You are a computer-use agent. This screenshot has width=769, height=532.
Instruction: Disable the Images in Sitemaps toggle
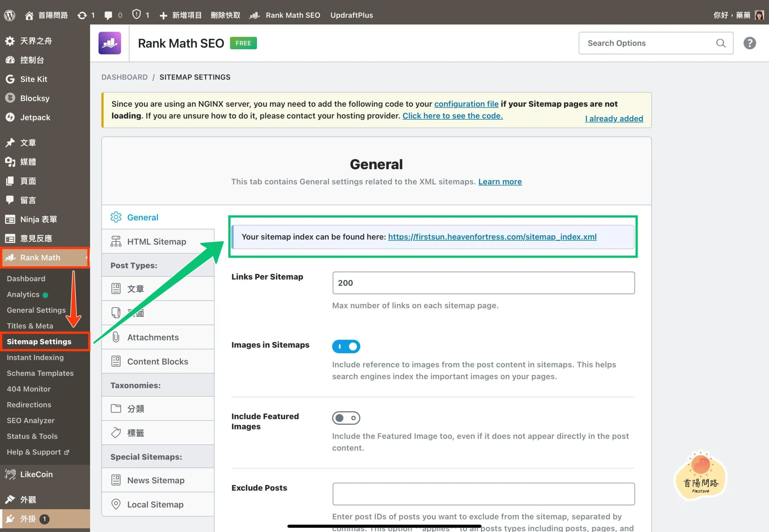click(346, 346)
